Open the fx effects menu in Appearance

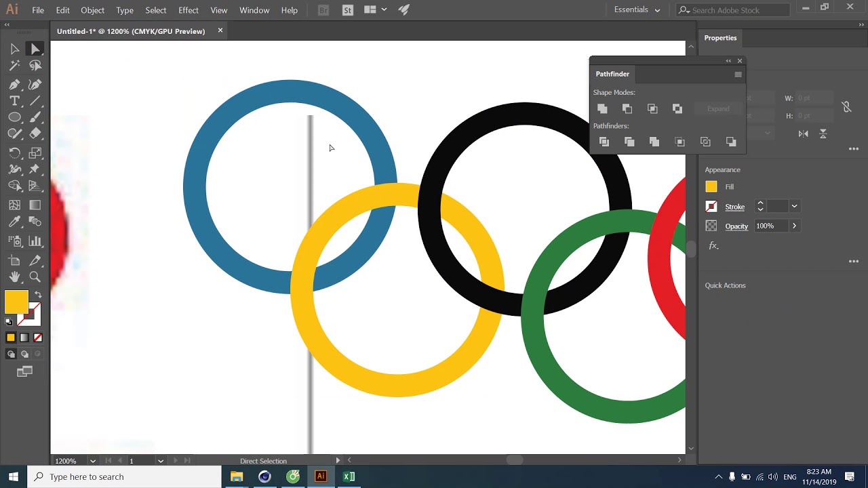point(713,246)
